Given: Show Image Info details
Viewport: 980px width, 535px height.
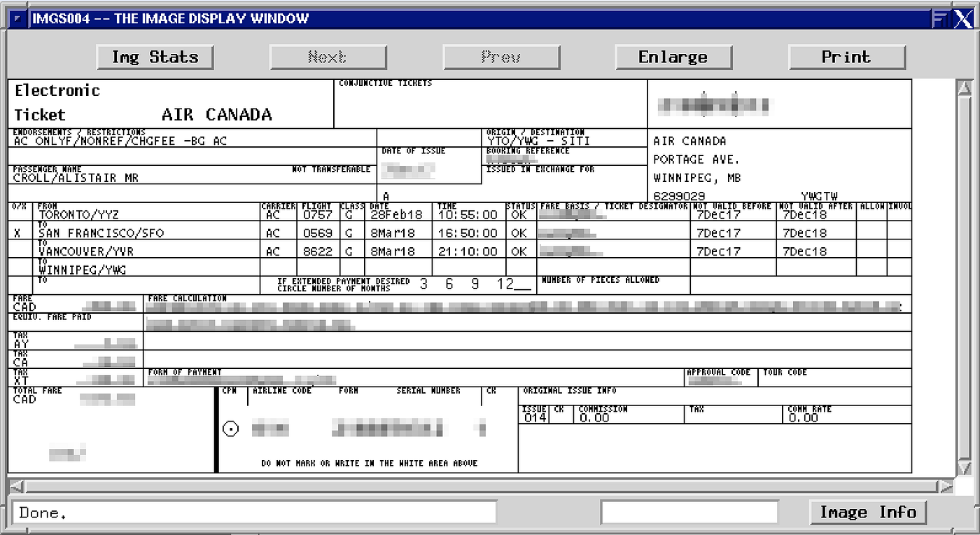Looking at the screenshot, I should (867, 513).
